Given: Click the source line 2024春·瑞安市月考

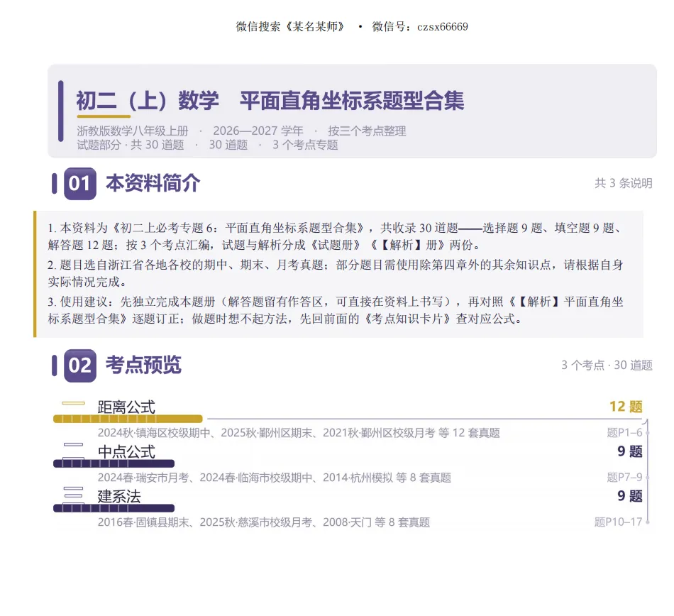Looking at the screenshot, I should pyautogui.click(x=275, y=478).
